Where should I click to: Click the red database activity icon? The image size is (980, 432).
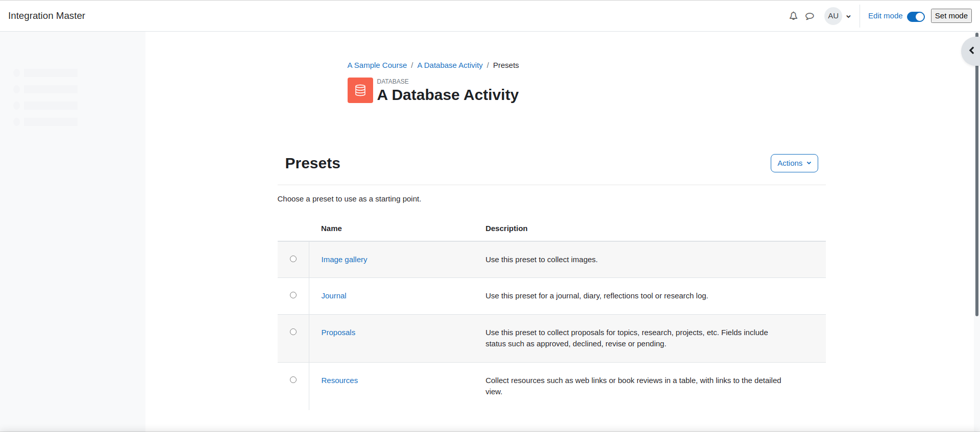360,90
